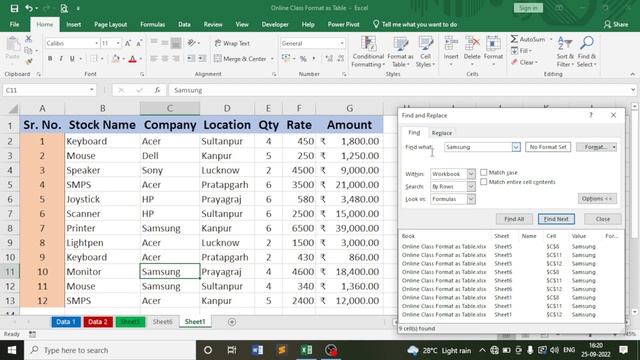
Task: Open the File menu tab
Action: pyautogui.click(x=14, y=24)
